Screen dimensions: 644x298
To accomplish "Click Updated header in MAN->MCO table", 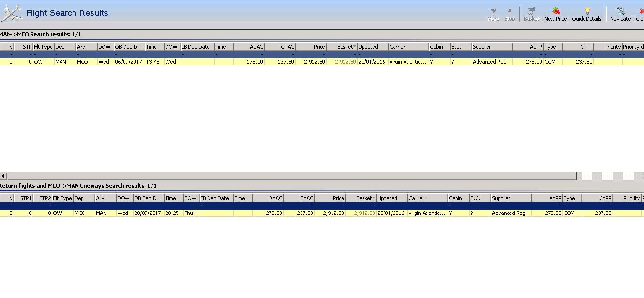I will tap(373, 47).
